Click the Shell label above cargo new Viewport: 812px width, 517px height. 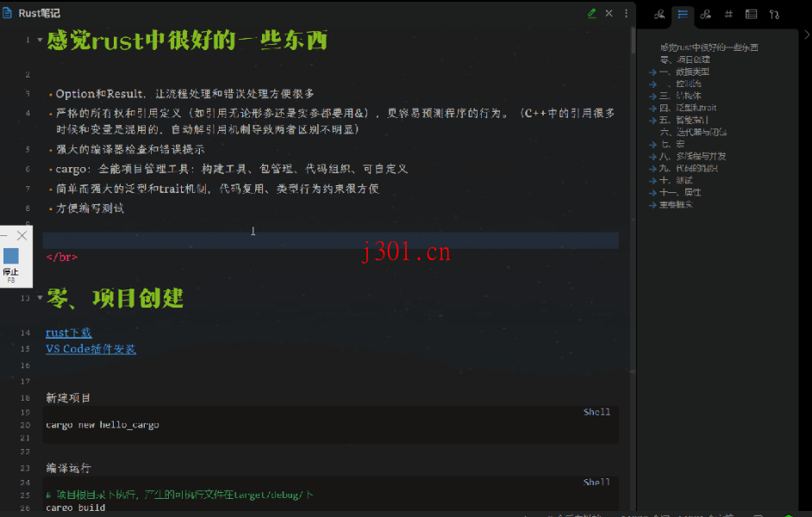point(597,412)
